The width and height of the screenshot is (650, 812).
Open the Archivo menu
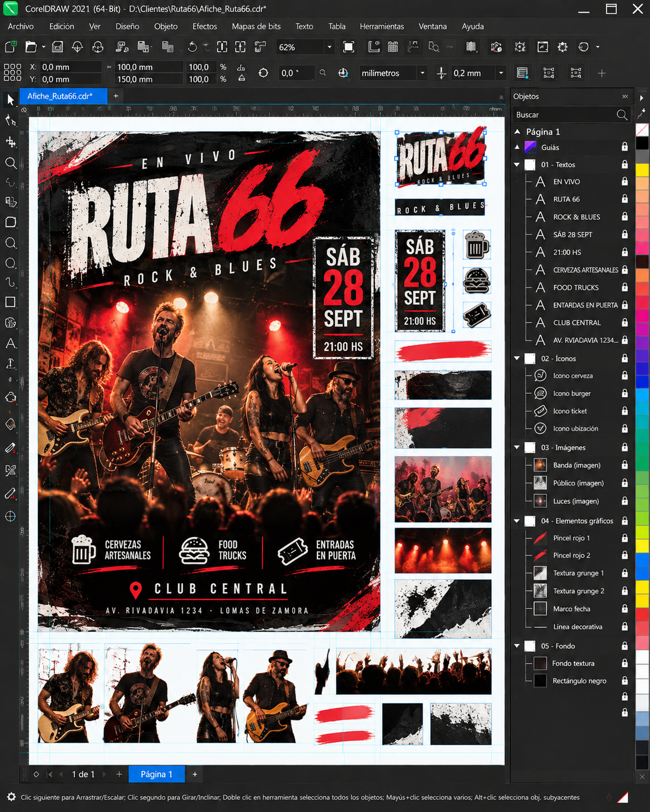21,26
